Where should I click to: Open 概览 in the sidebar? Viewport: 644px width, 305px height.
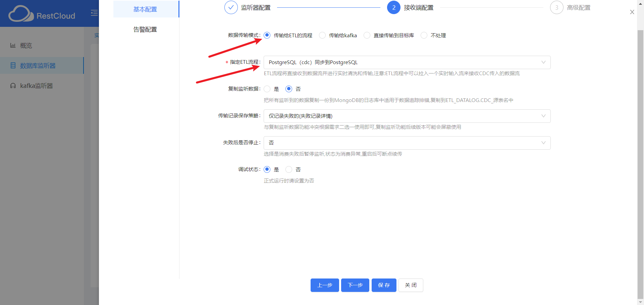(42, 45)
